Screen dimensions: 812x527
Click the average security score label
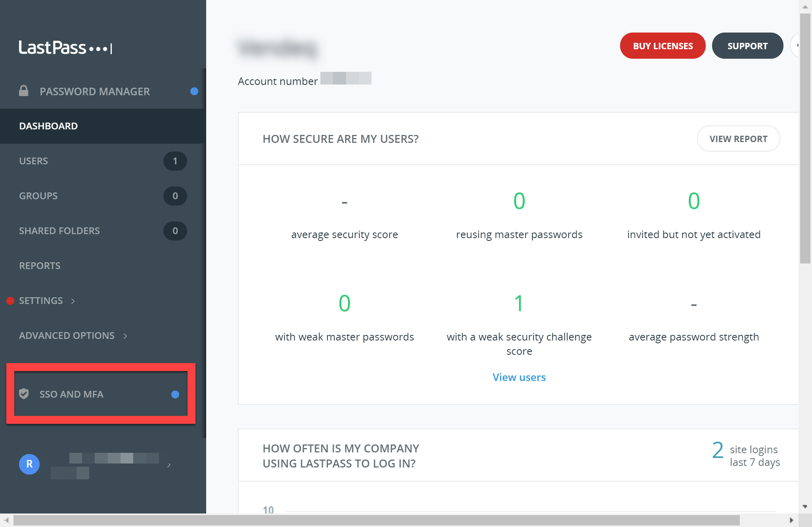(x=345, y=235)
